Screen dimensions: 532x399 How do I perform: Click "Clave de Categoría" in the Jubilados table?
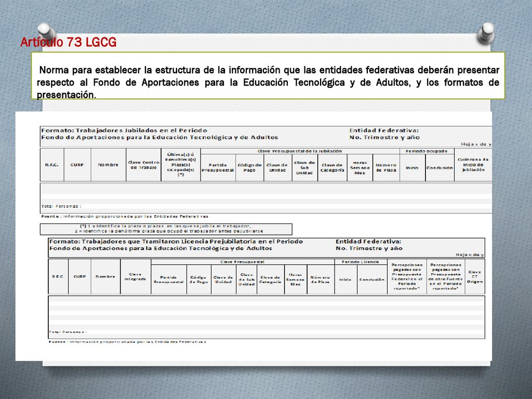(x=332, y=168)
